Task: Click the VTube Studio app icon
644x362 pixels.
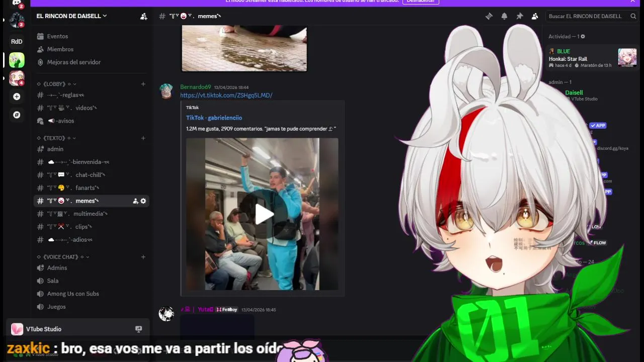Action: (17, 329)
